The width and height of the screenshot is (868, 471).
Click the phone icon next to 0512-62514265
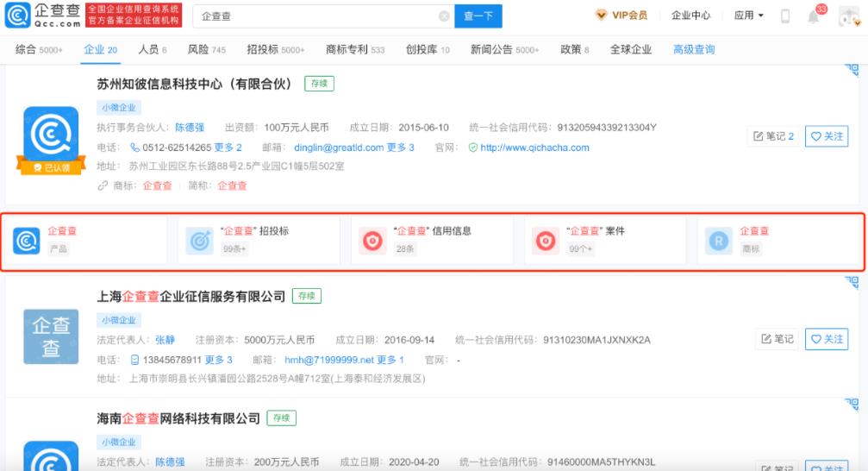click(134, 148)
